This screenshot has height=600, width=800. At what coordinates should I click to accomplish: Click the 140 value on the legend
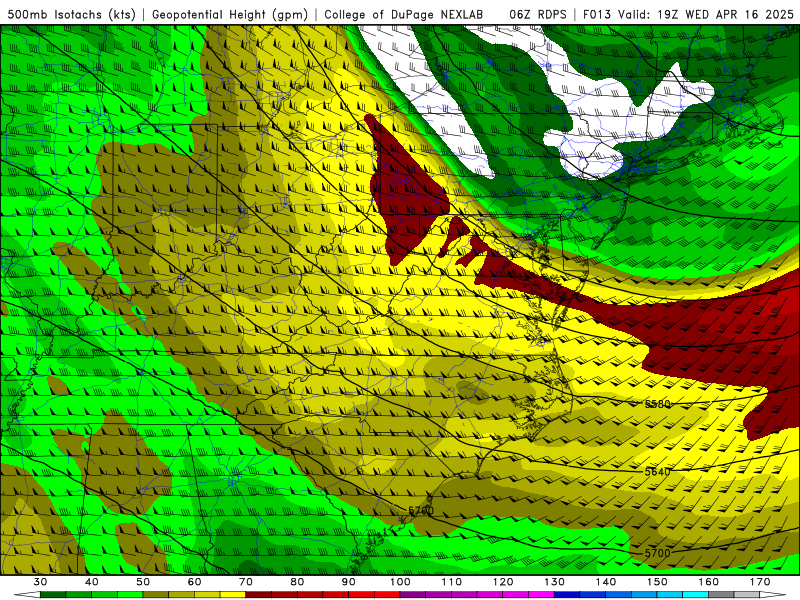[606, 582]
